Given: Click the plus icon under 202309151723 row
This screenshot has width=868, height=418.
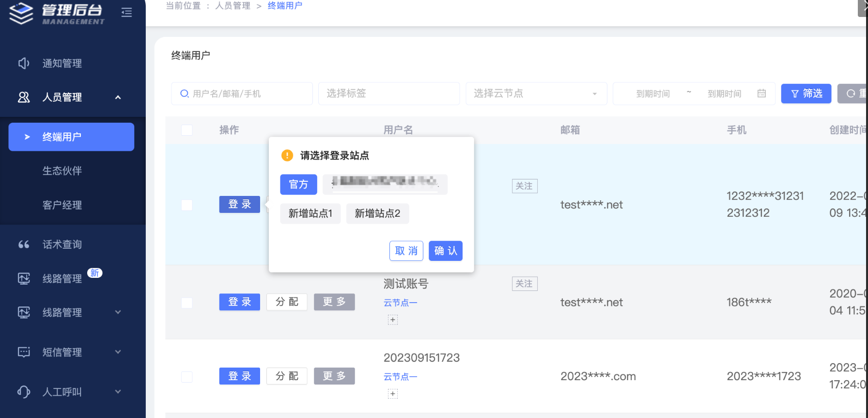Looking at the screenshot, I should (x=393, y=394).
